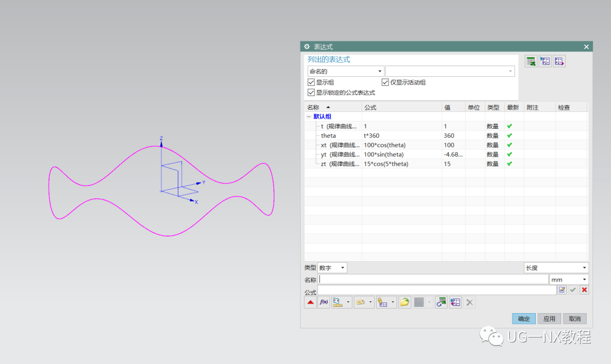
Task: Toggle the 仅显示活动组 checkbox
Action: tap(385, 82)
